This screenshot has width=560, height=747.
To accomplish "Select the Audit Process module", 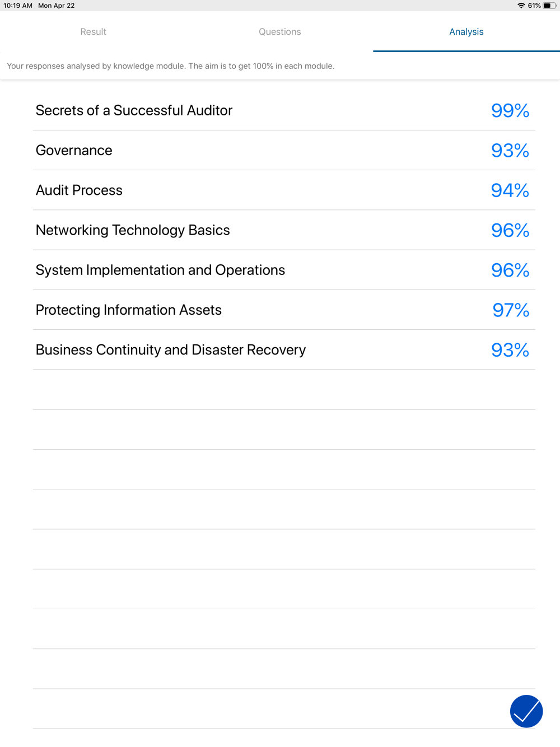I will coord(284,190).
